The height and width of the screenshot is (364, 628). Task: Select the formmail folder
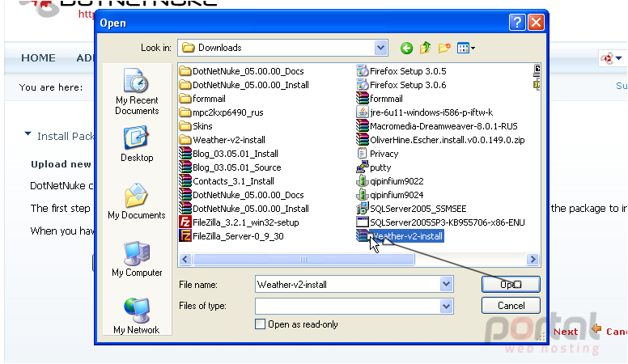tap(202, 99)
